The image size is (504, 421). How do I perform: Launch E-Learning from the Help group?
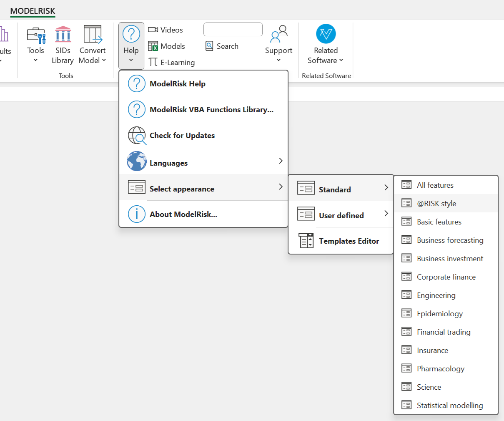171,62
